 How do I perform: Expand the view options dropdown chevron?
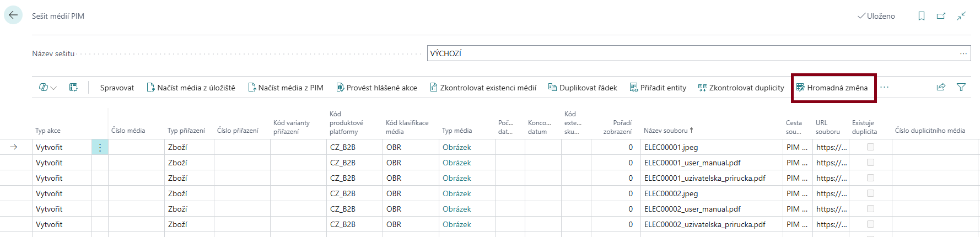click(x=53, y=88)
